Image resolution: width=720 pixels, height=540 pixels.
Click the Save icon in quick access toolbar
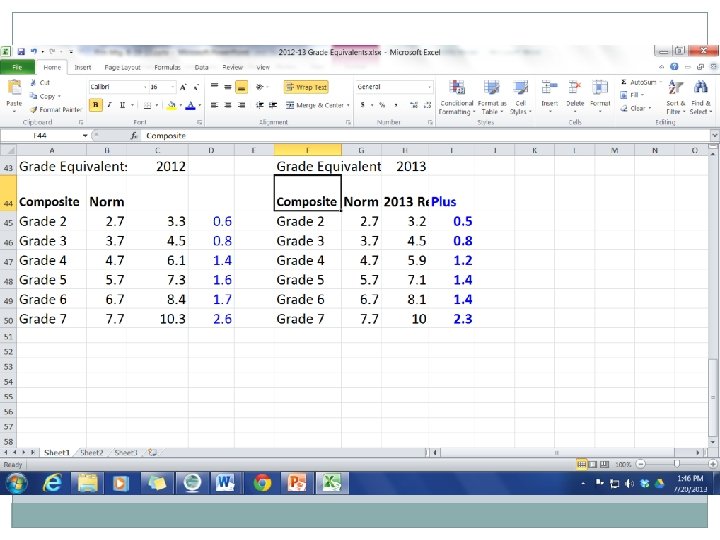[x=20, y=51]
